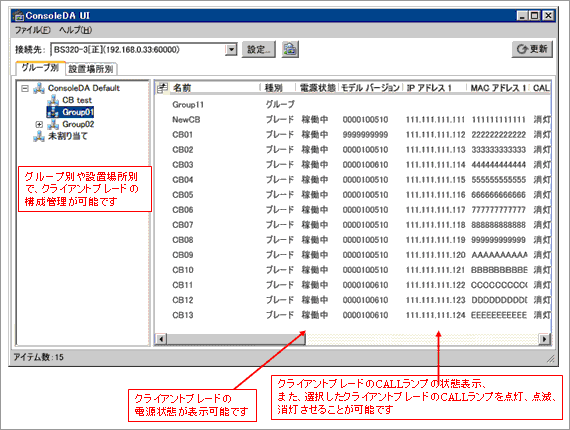Click the 稼働中 power state of CB05

coord(315,195)
